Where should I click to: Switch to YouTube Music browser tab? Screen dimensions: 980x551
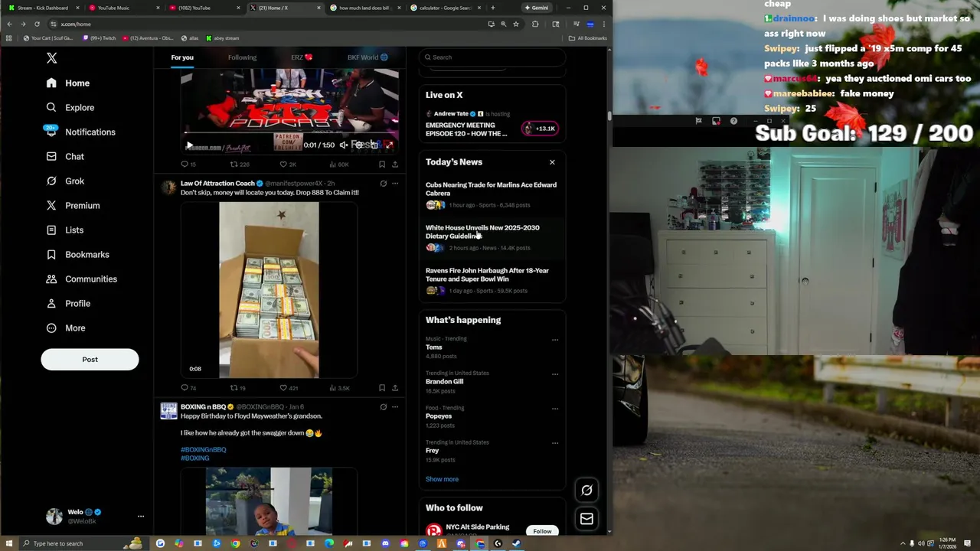[x=121, y=8]
